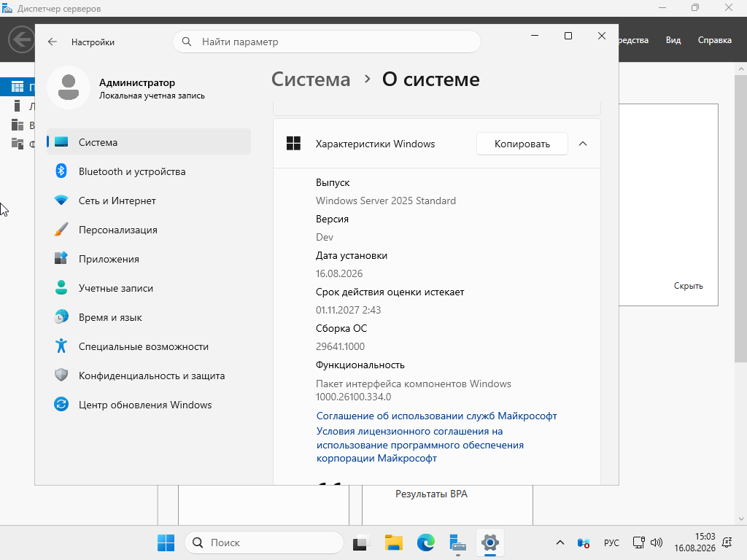
Task: Show hidden tray icons chevron
Action: pos(560,542)
